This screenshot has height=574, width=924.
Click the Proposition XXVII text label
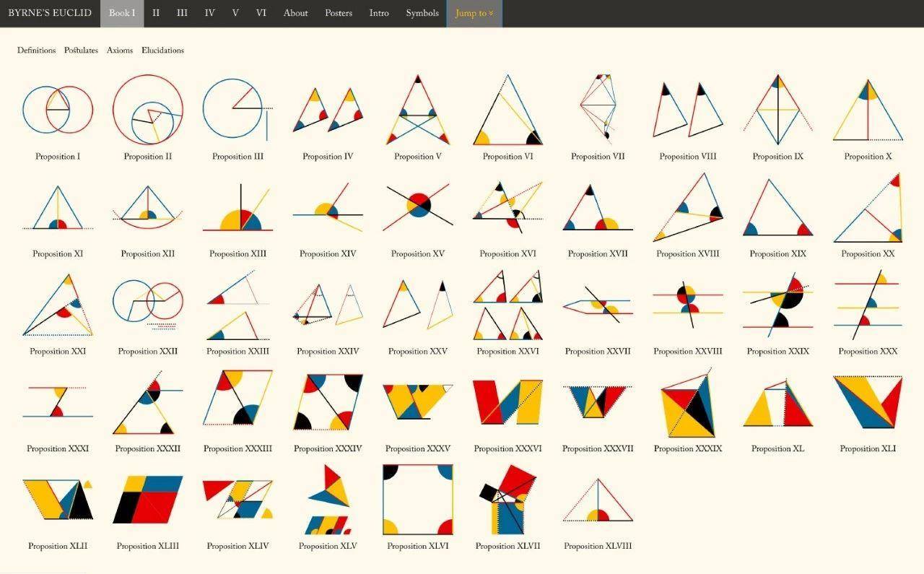pos(598,352)
